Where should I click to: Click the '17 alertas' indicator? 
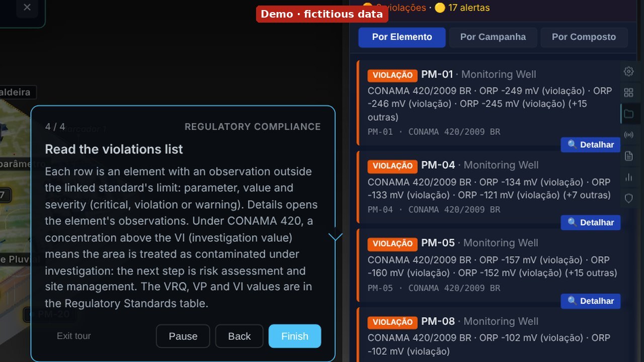click(462, 8)
